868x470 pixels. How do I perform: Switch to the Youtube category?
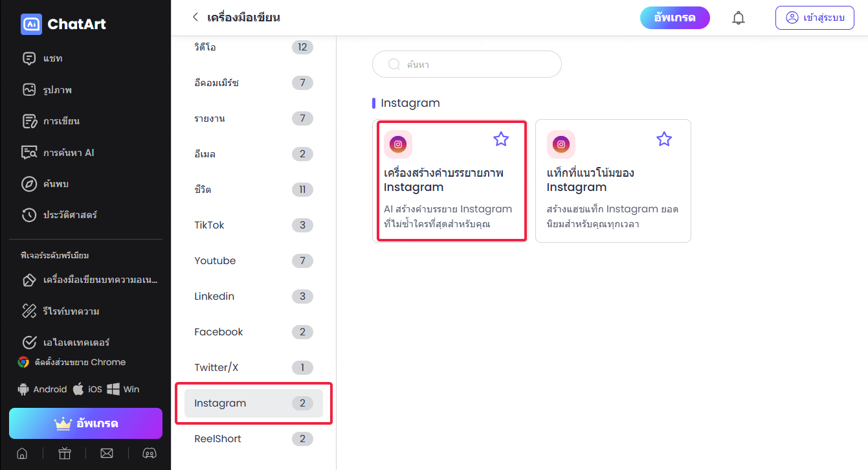pos(254,261)
